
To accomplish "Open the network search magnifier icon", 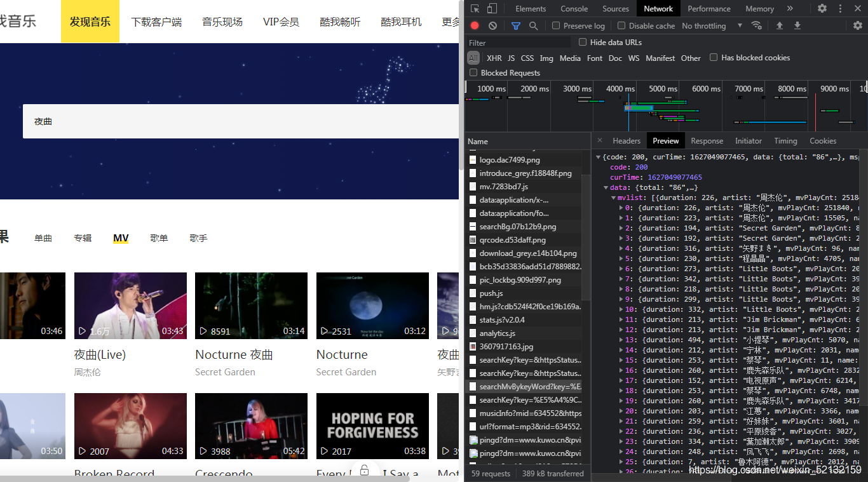I will 533,25.
